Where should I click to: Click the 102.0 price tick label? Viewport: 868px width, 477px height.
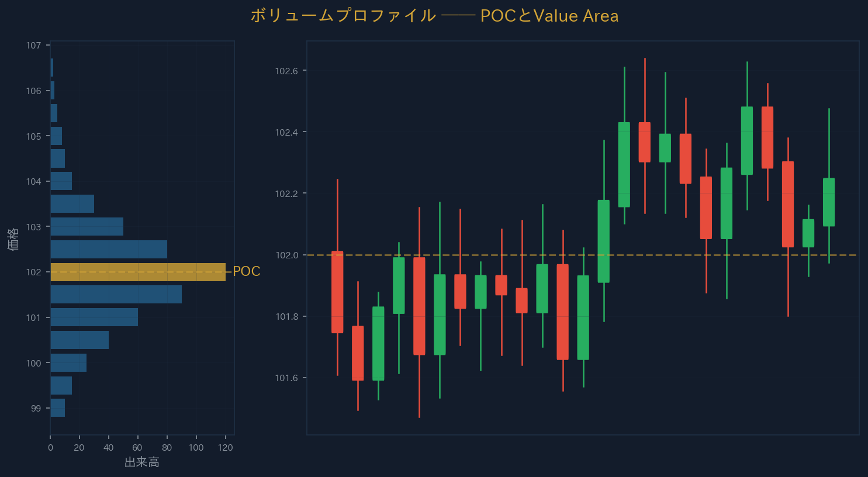[286, 255]
